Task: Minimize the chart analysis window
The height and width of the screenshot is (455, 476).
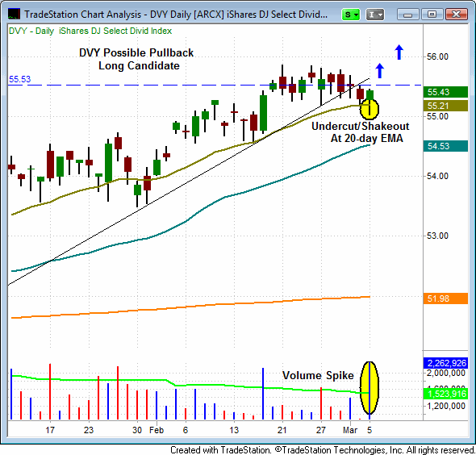Action: point(407,15)
